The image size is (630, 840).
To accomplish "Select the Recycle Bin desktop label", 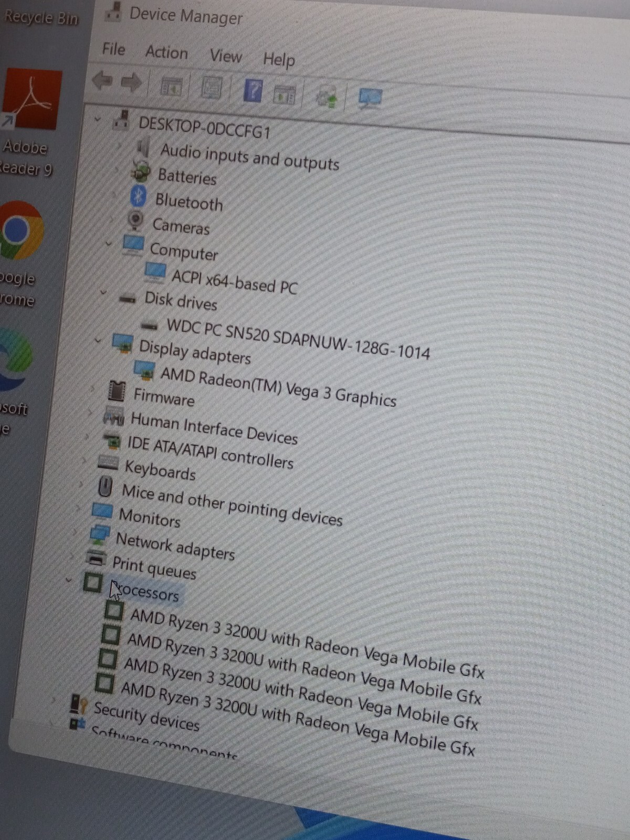I will tap(41, 17).
